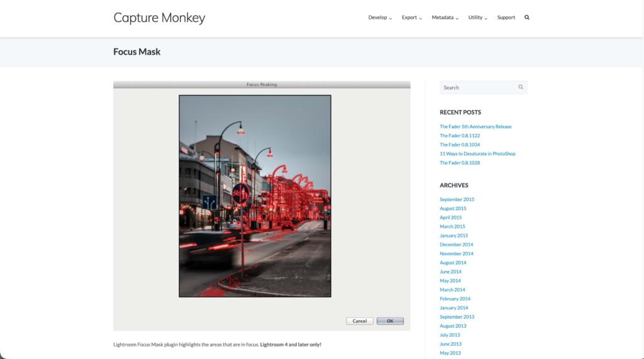Open the May 2014 archive

(450, 280)
